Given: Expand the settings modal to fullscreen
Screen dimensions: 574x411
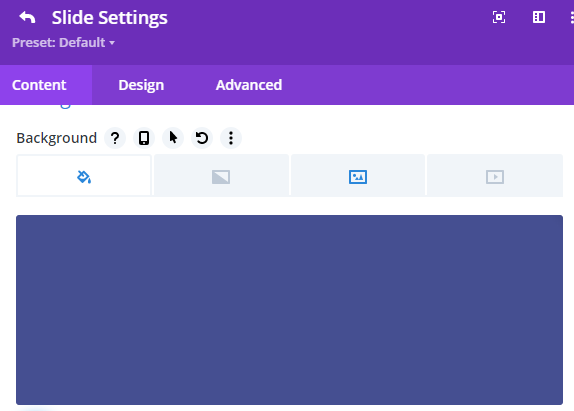Looking at the screenshot, I should 499,17.
